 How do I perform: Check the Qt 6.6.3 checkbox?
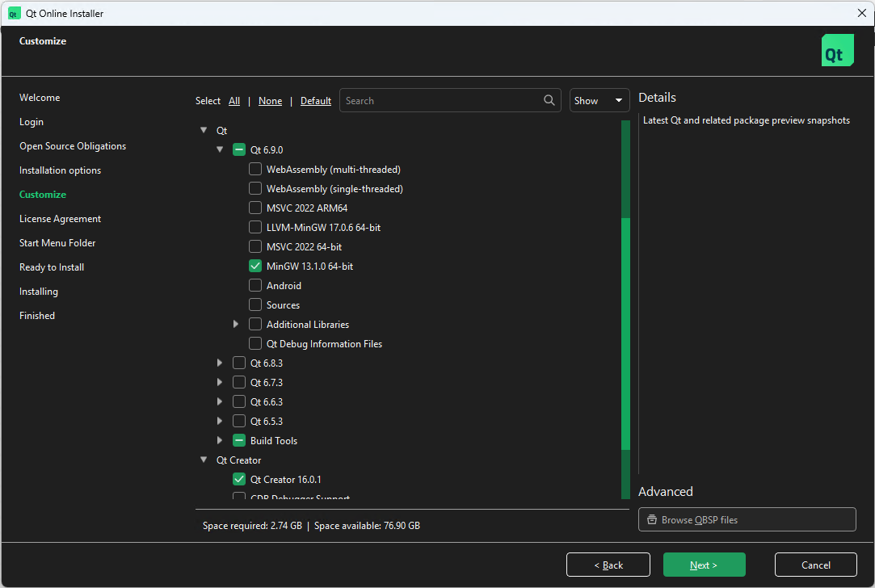239,401
